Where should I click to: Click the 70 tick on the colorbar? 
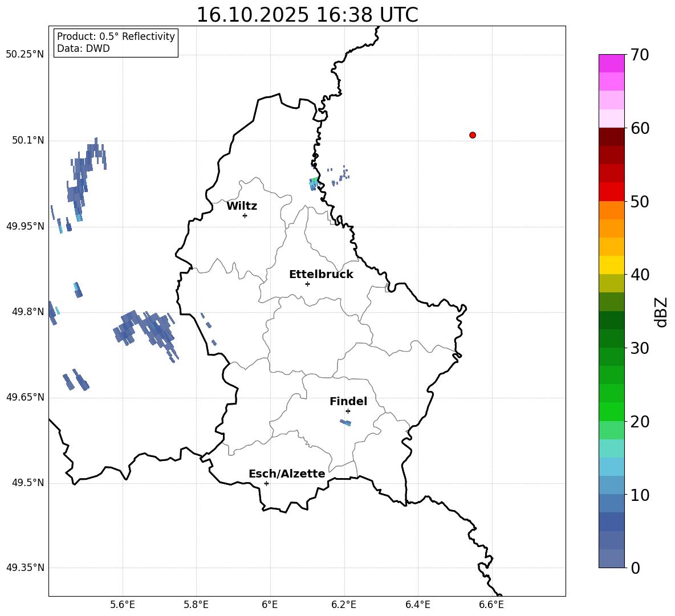coord(640,55)
